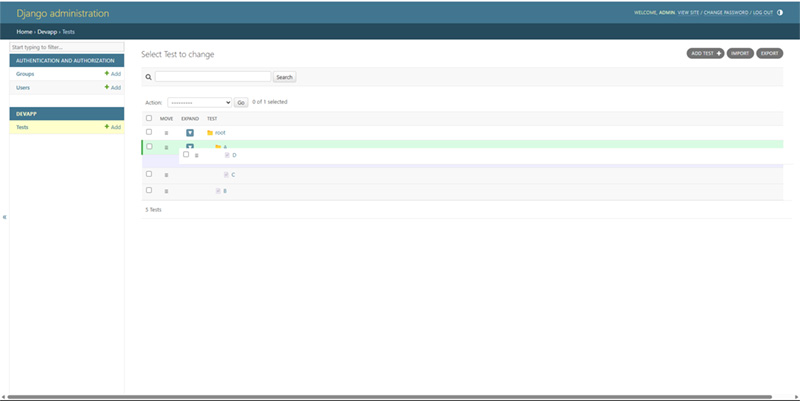Click the Go button next to Action
This screenshot has width=800, height=401.
[241, 103]
